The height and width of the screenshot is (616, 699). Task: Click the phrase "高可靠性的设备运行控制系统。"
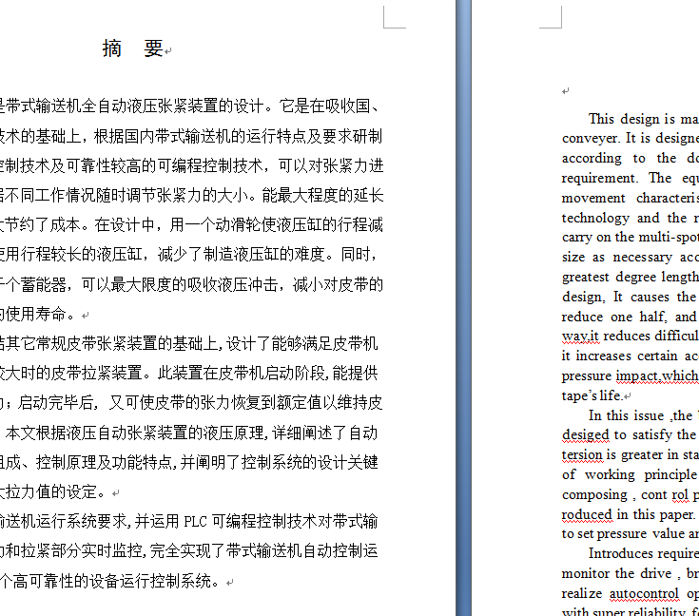[x=116, y=581]
